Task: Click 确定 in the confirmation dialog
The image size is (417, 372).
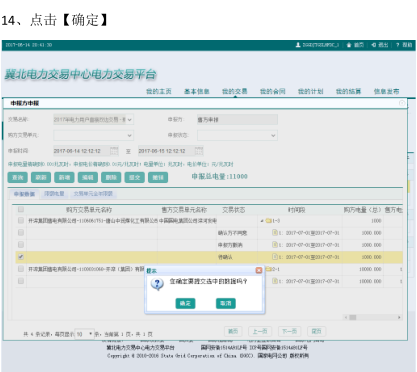Action: click(x=185, y=303)
